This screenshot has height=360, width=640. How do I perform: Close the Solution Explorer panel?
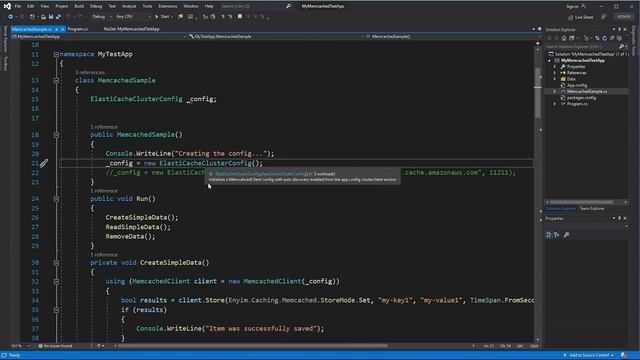625,29
